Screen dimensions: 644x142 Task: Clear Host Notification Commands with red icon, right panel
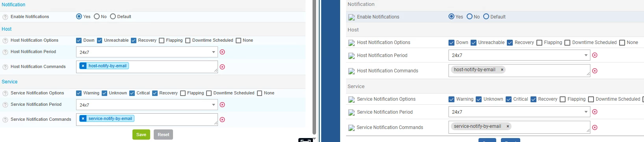coord(595,71)
